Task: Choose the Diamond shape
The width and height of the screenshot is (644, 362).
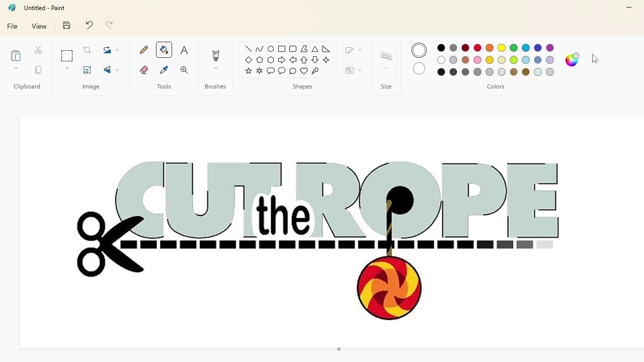Action: click(249, 60)
